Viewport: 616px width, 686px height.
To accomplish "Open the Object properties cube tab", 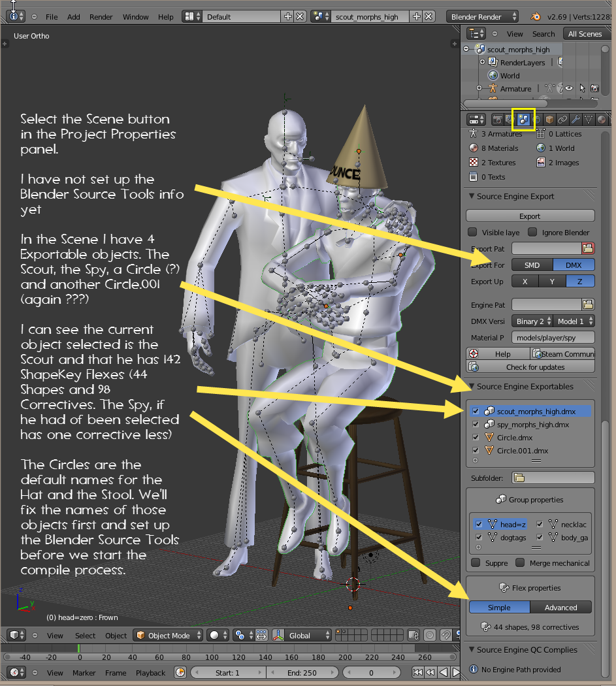I will tap(549, 120).
